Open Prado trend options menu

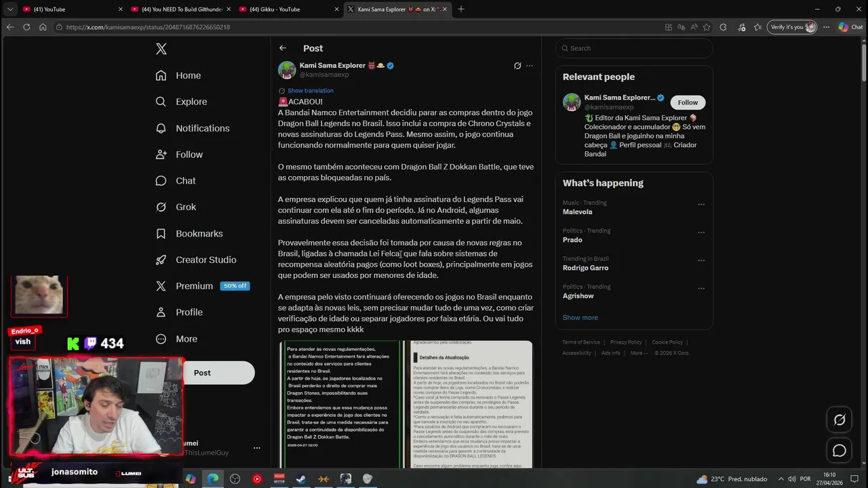pyautogui.click(x=701, y=232)
